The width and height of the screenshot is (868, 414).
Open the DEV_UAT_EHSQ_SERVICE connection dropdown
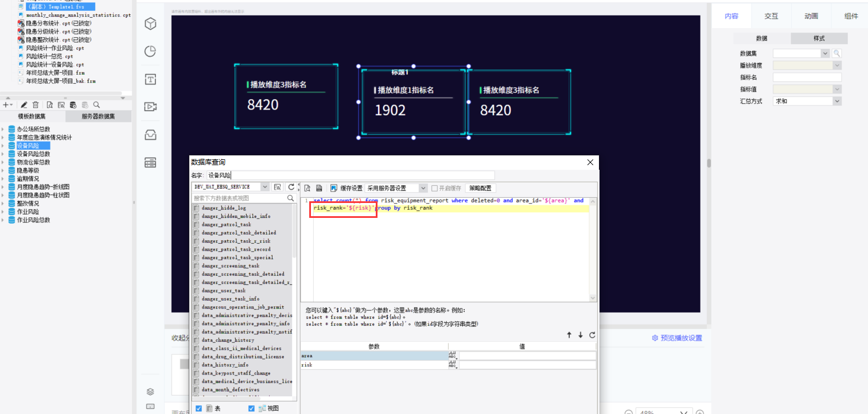[264, 187]
